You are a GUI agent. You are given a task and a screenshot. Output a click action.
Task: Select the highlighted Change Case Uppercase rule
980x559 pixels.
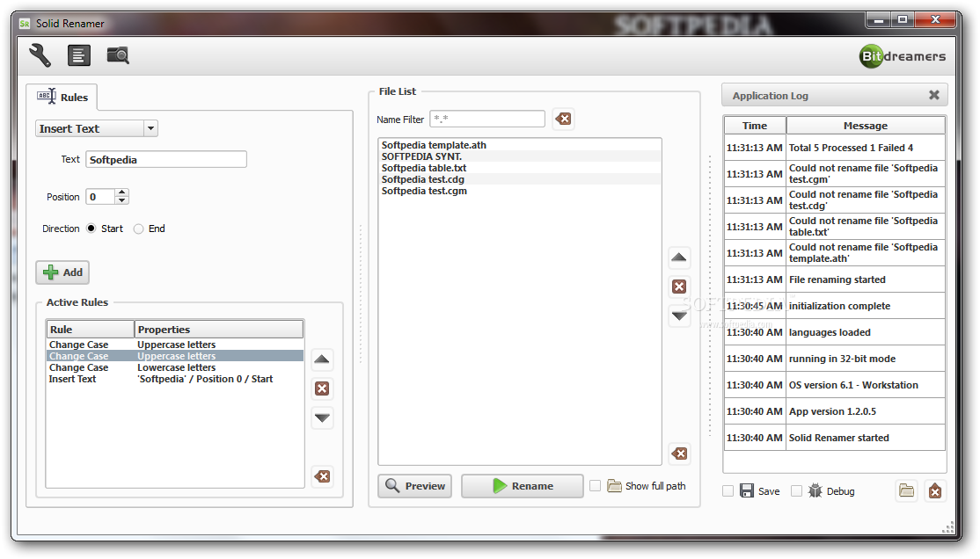[x=175, y=356]
